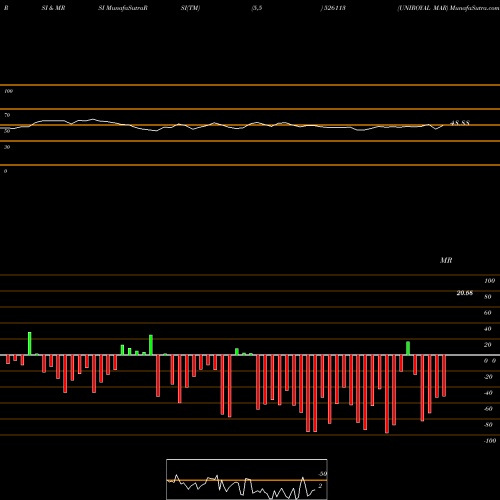The height and width of the screenshot is (500, 500).
Task: Click the RSI axis label "50"
Action: (x=7, y=131)
